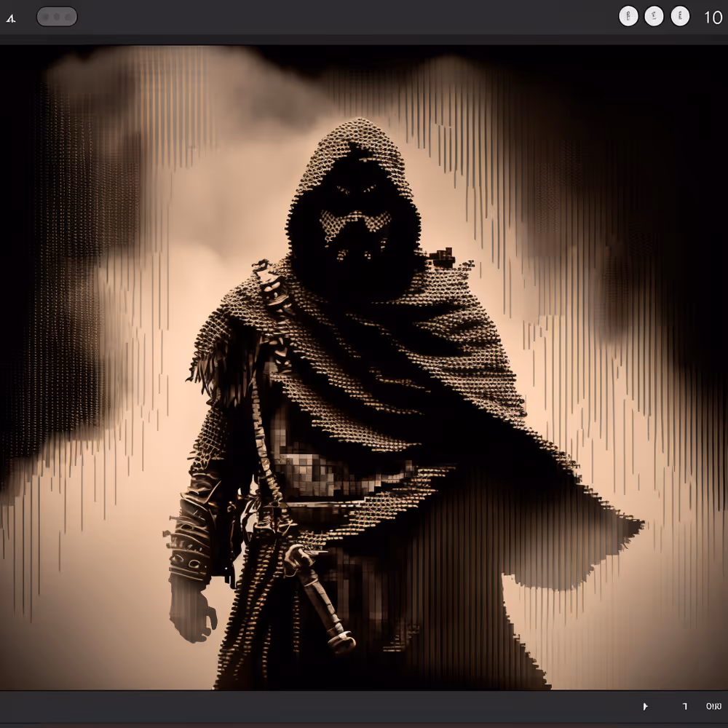Click the hooded figure's masked face
The width and height of the screenshot is (728, 728).
tap(355, 226)
